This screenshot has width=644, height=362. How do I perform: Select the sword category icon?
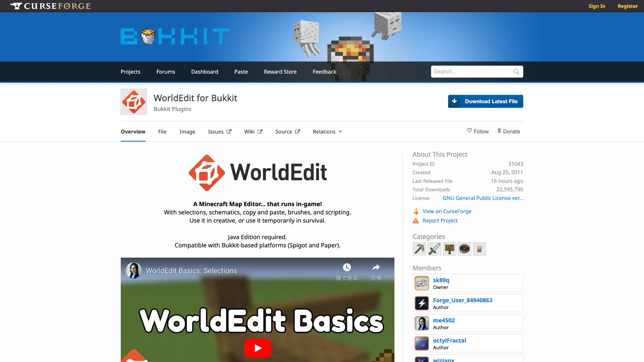tap(434, 249)
